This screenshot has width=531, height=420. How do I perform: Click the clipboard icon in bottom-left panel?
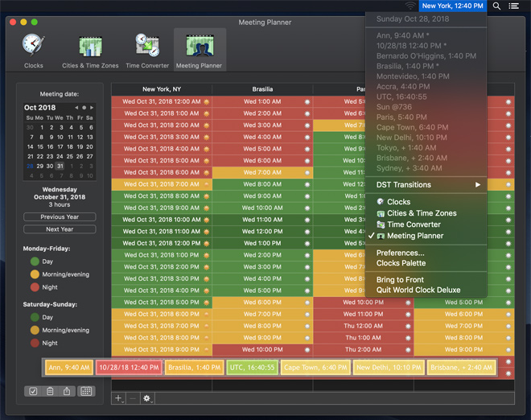point(50,391)
